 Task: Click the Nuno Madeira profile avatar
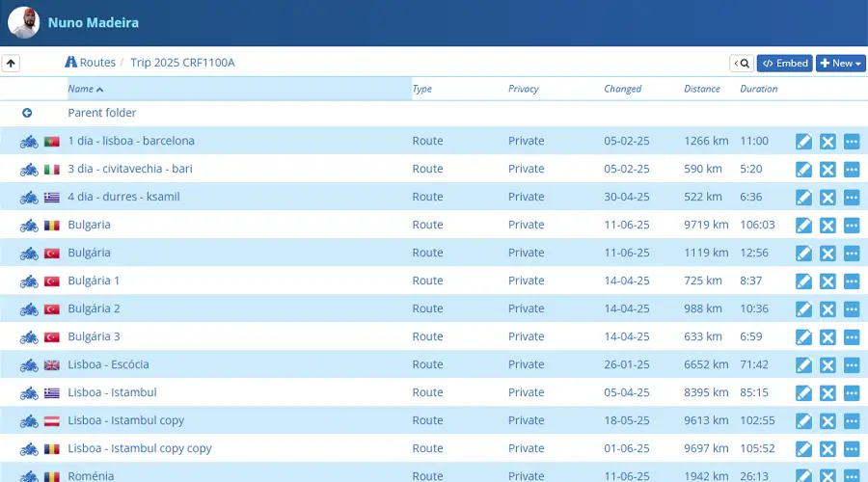pos(23,23)
